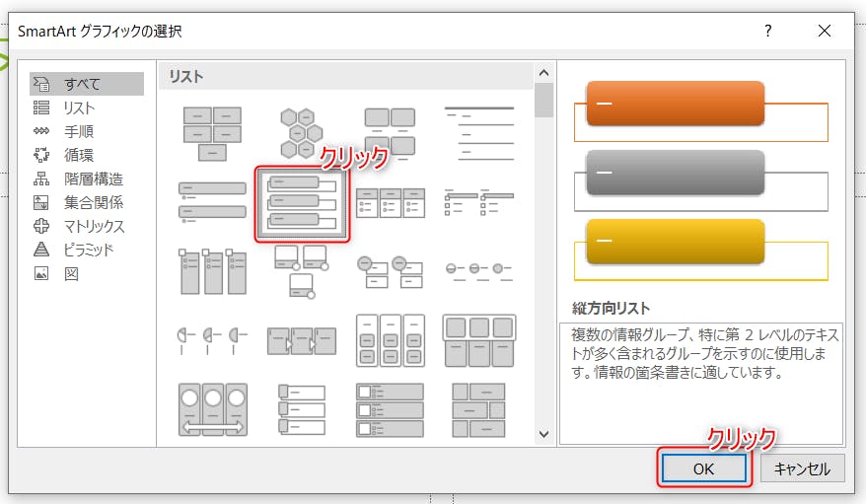Click the scrollbar down arrow in the layout gallery
The width and height of the screenshot is (866, 504).
pyautogui.click(x=542, y=433)
